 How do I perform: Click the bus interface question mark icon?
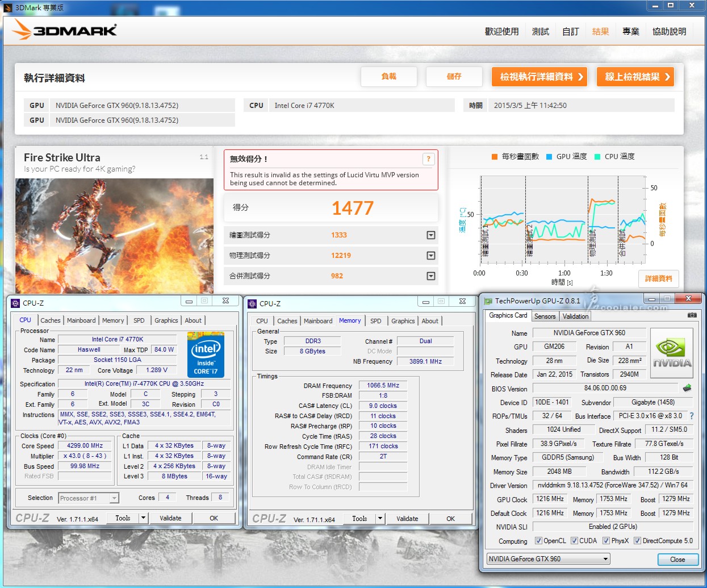click(691, 416)
